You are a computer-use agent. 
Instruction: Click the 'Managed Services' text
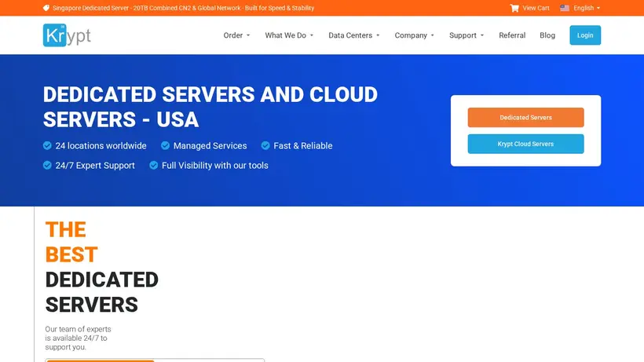tap(210, 146)
